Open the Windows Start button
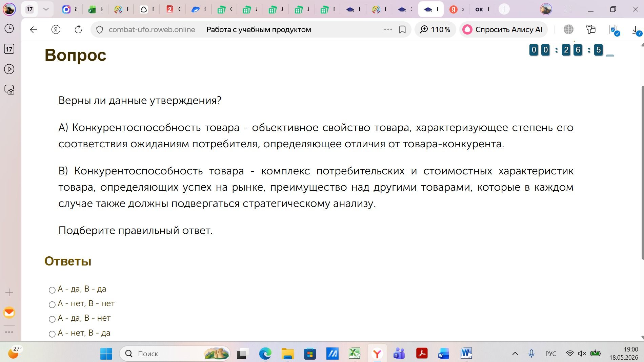 [106, 354]
